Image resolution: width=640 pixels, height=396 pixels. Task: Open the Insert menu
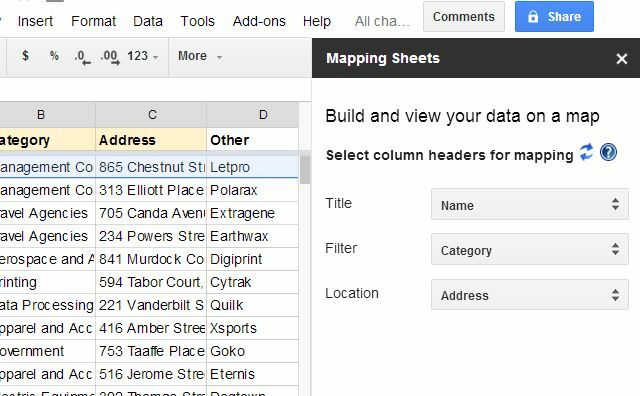[35, 21]
